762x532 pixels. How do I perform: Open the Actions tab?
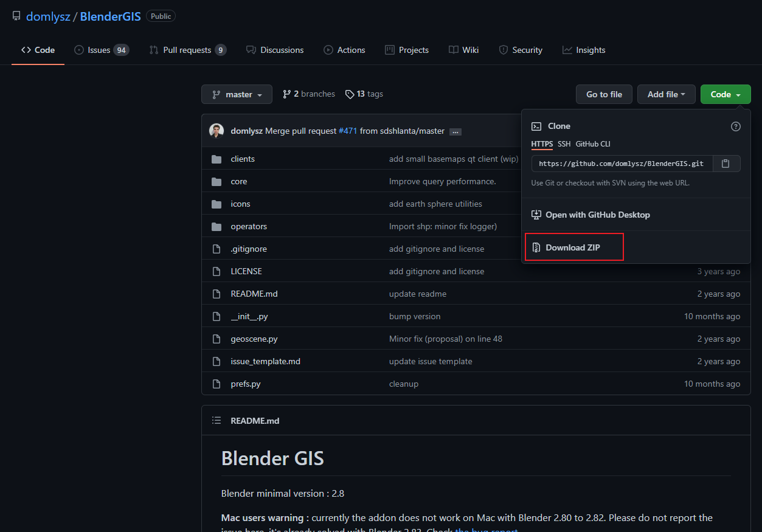coord(345,50)
